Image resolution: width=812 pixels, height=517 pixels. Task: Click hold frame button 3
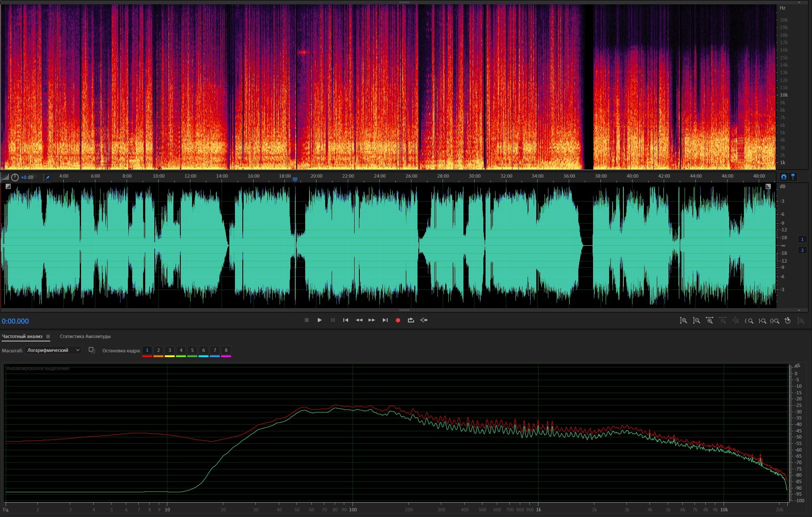(170, 350)
